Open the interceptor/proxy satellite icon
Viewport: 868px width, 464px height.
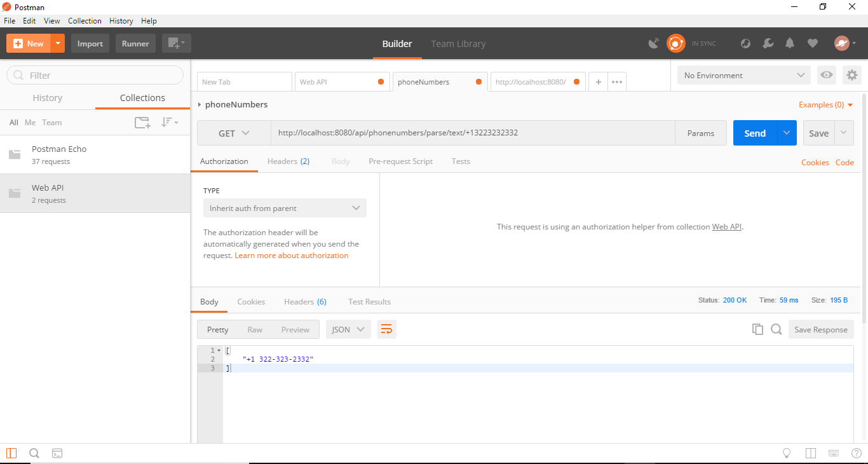coord(653,43)
